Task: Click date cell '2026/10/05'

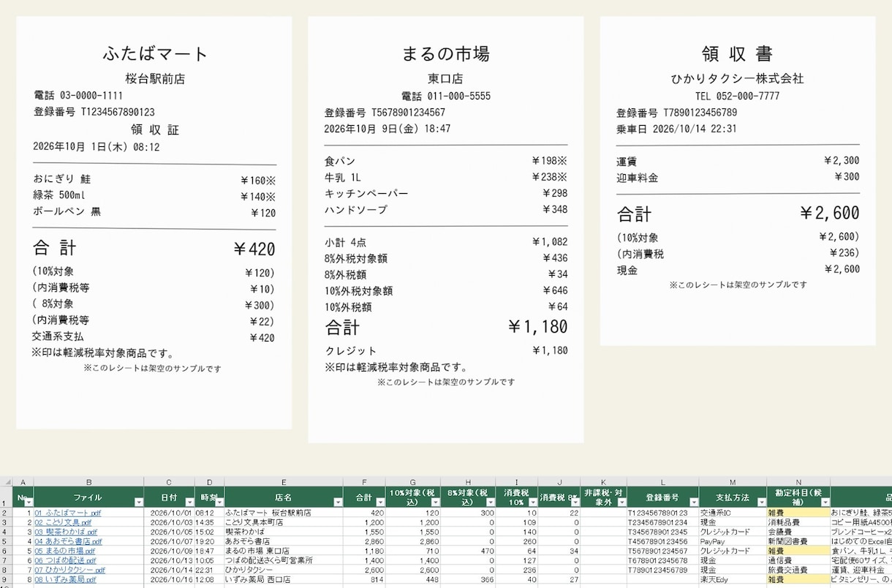Action: (169, 532)
